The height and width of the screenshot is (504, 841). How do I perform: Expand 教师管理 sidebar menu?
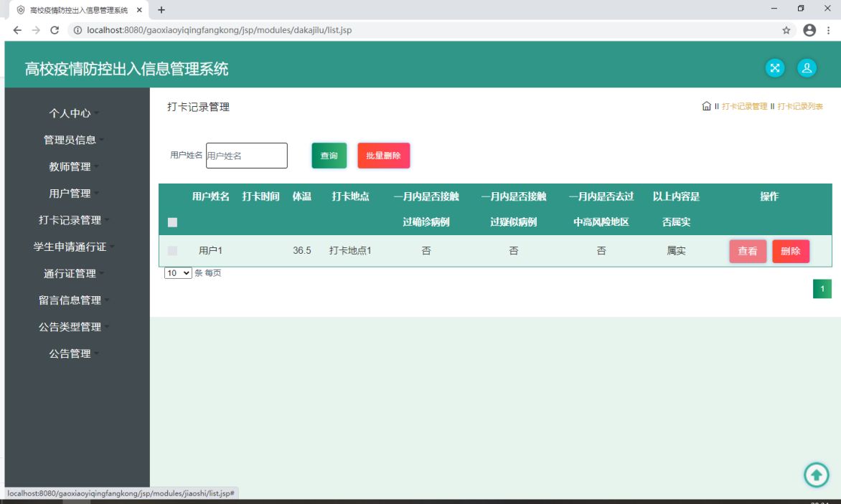(70, 166)
